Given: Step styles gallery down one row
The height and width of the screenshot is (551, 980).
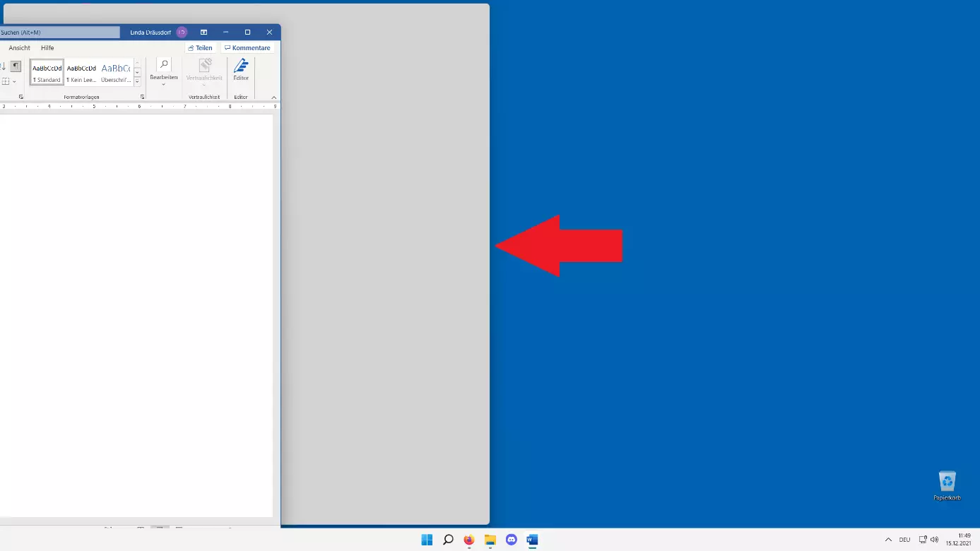Looking at the screenshot, I should pos(137,72).
